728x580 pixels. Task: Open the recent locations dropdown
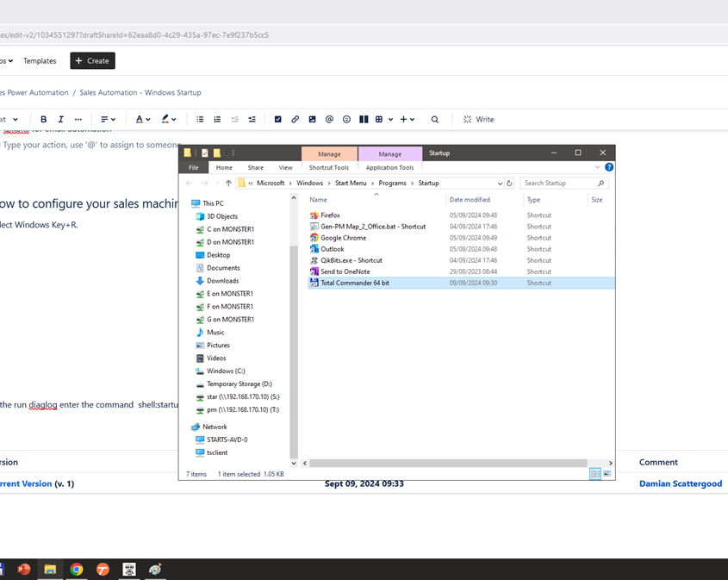[x=217, y=184]
